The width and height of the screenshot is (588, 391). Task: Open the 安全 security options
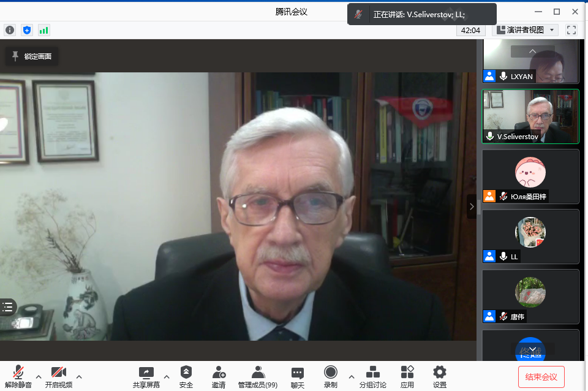tap(186, 376)
